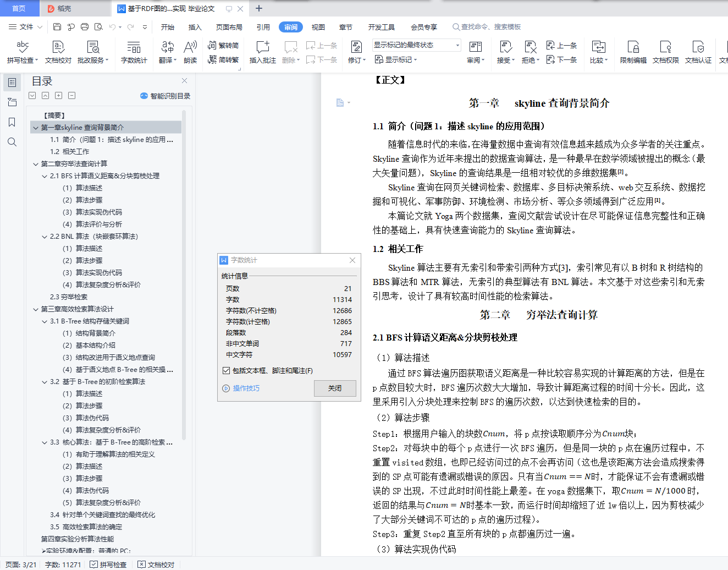Image resolution: width=728 pixels, height=570 pixels.
Task: Open the search magnifier in left sidebar
Action: point(12,142)
